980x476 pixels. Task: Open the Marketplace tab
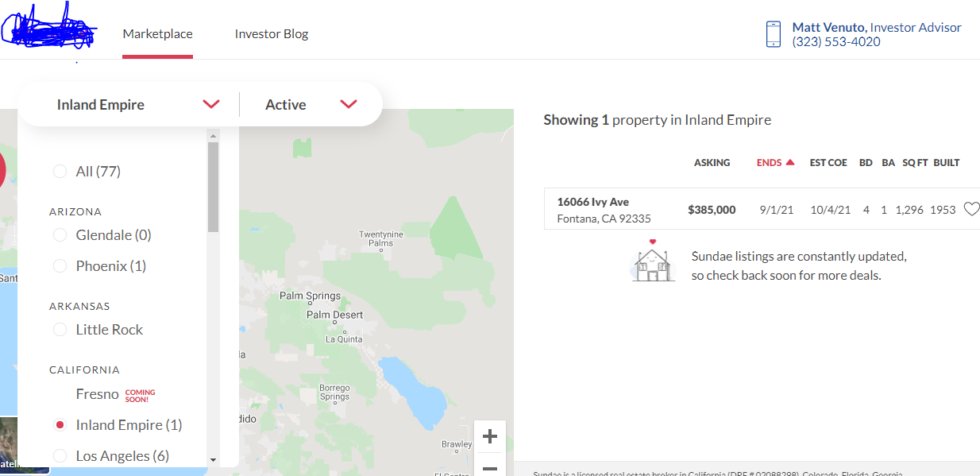(157, 34)
